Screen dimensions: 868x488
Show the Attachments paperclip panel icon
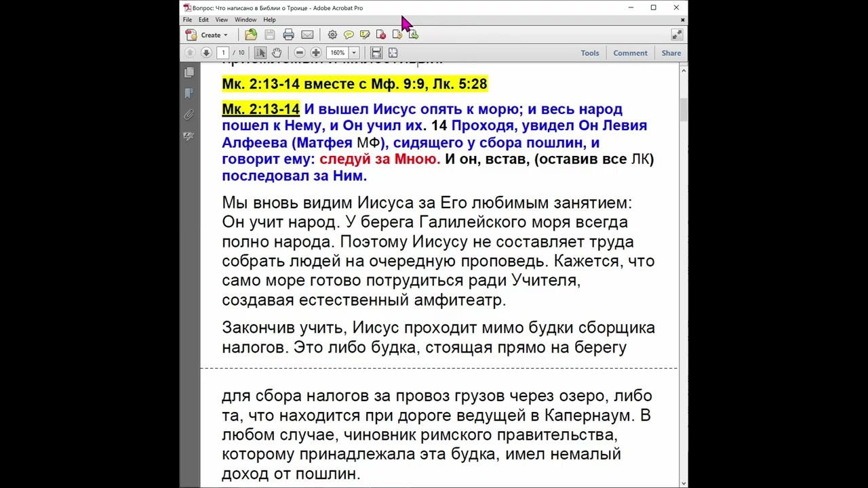coord(189,115)
